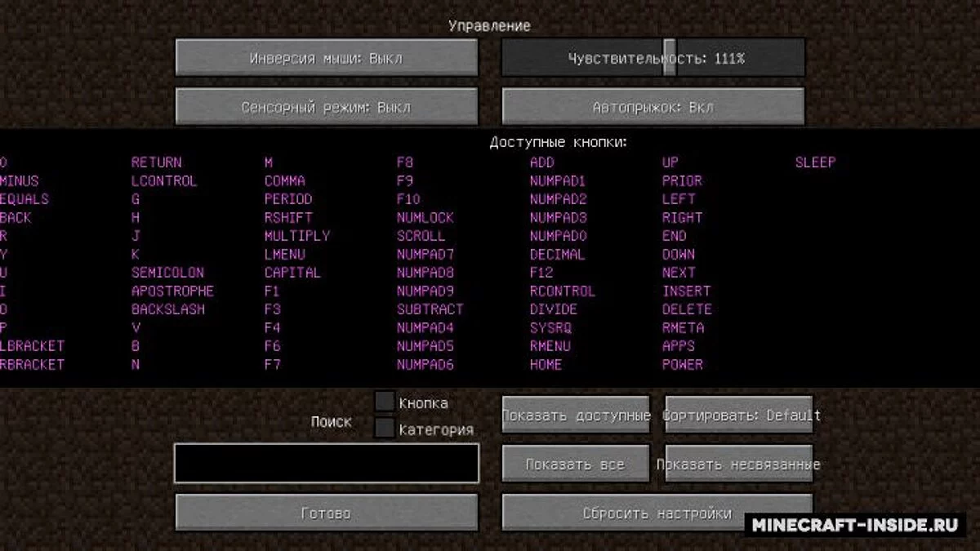Screen dimensions: 980x551
Task: Select the RETURN key entry
Action: click(x=157, y=162)
